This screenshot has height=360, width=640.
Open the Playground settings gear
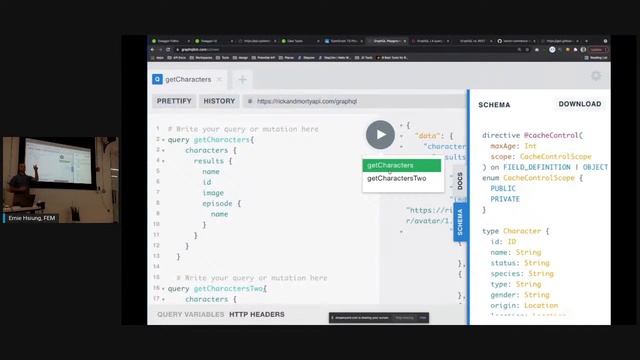click(x=596, y=76)
